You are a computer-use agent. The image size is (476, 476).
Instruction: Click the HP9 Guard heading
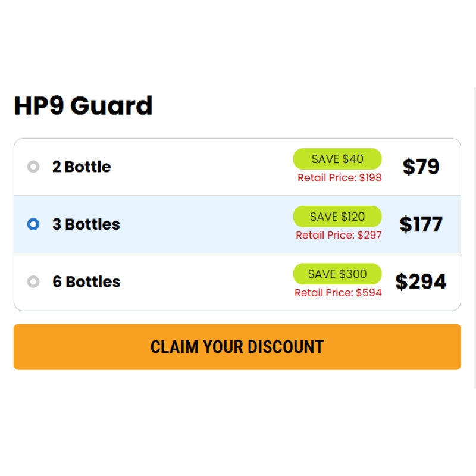coord(83,106)
